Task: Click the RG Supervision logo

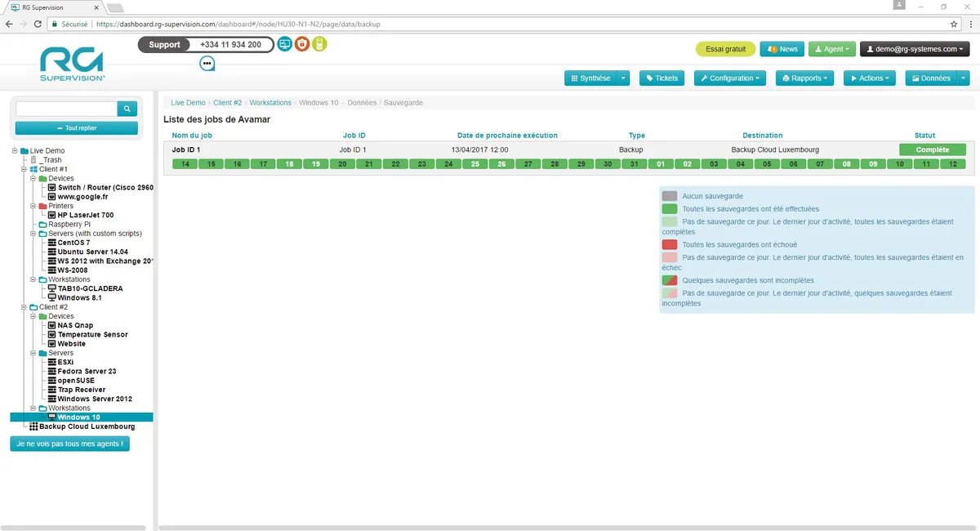Action: click(73, 64)
